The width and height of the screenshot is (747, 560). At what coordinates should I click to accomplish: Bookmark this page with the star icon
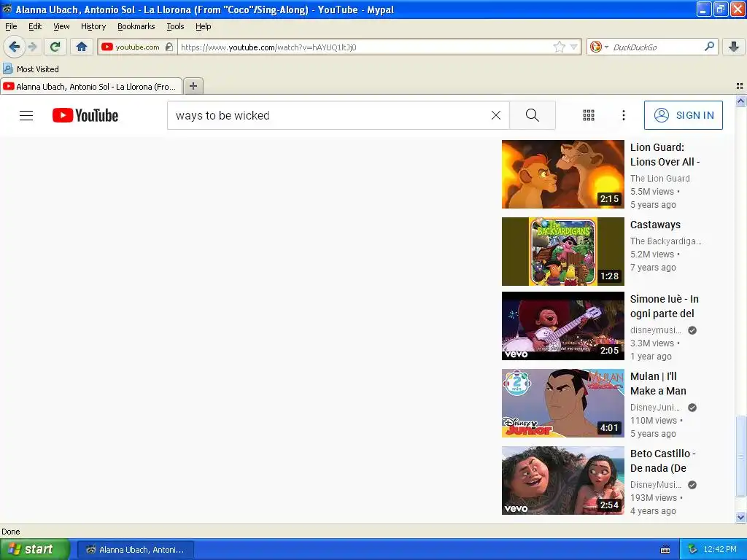pyautogui.click(x=559, y=47)
